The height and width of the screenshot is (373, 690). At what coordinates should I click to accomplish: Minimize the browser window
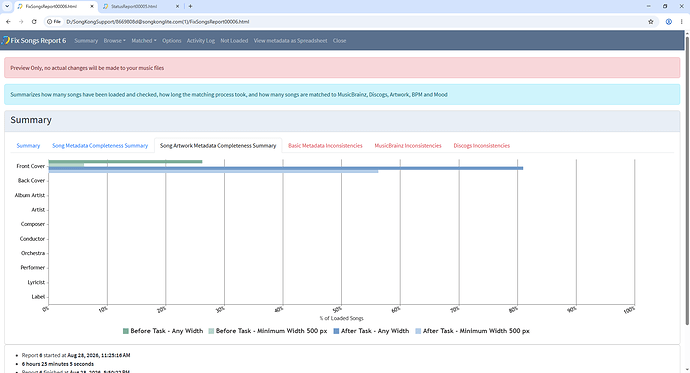pyautogui.click(x=648, y=6)
